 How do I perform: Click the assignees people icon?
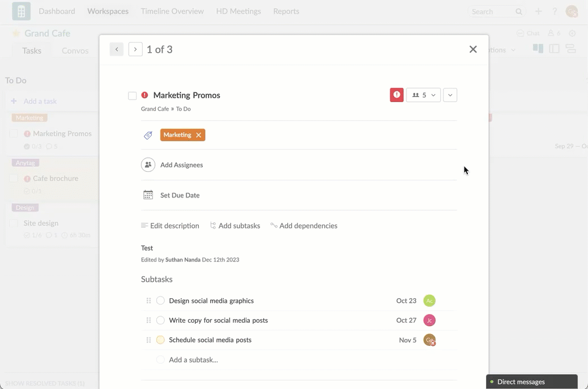point(148,165)
